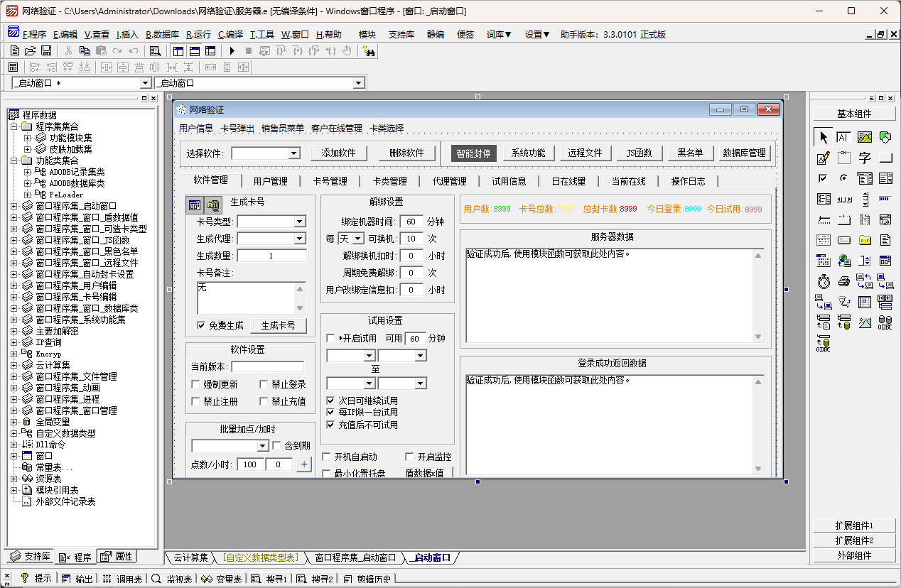Tick the 开机自启动 checkbox
The width and height of the screenshot is (901, 588).
(x=327, y=457)
